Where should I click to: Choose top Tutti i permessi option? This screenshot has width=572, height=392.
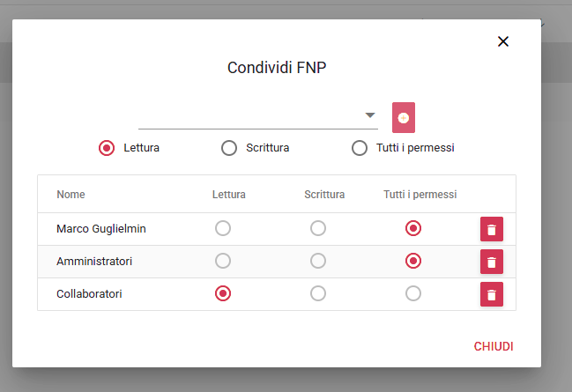(360, 148)
